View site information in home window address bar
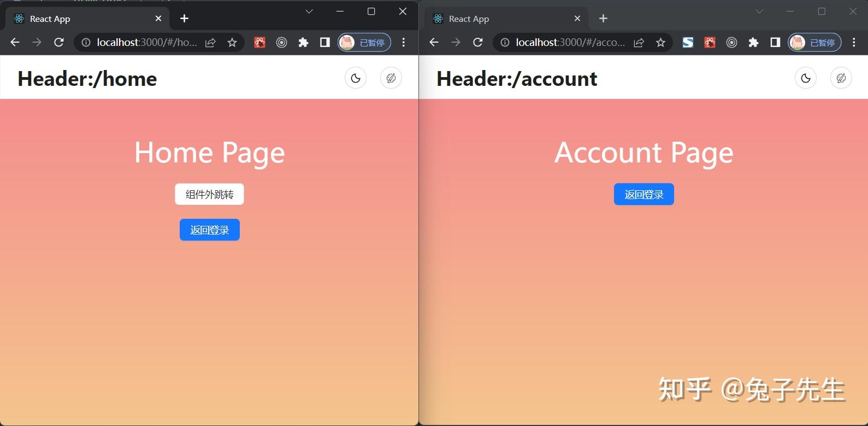The image size is (868, 426). [86, 43]
